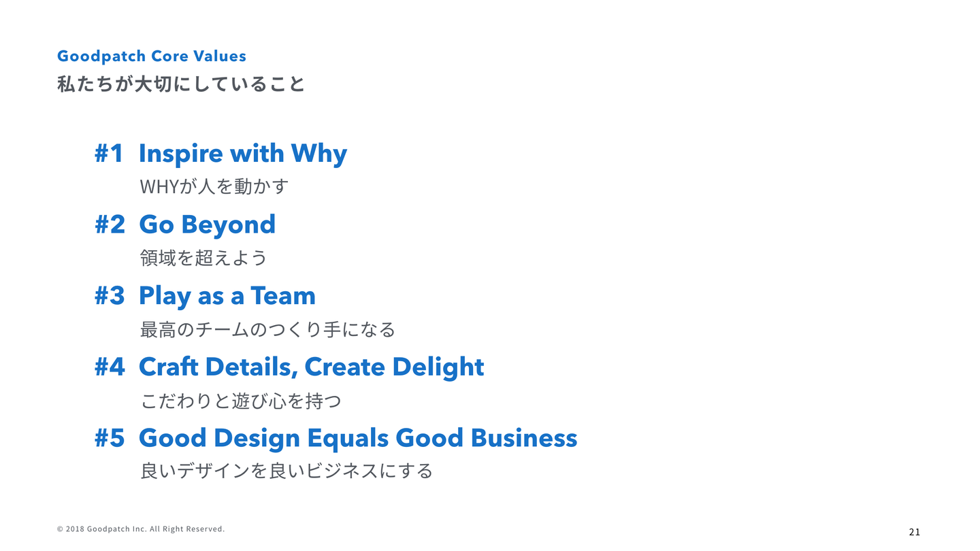Click the '#1' value number

pyautogui.click(x=109, y=154)
